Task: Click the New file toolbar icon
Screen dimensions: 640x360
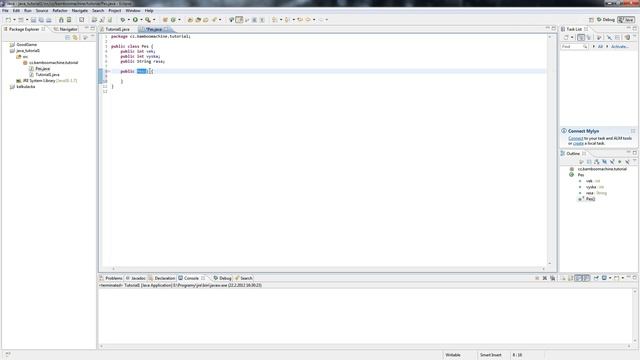Action: (8, 20)
